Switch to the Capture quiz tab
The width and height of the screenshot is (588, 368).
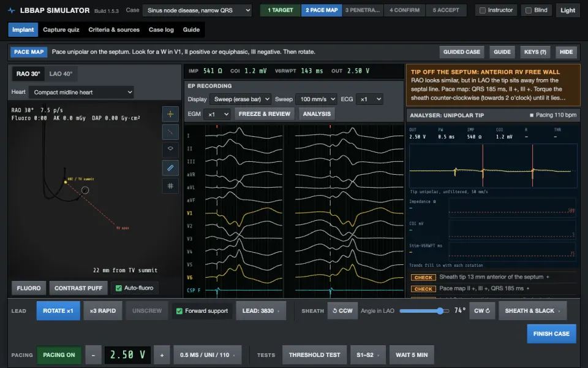tap(61, 29)
